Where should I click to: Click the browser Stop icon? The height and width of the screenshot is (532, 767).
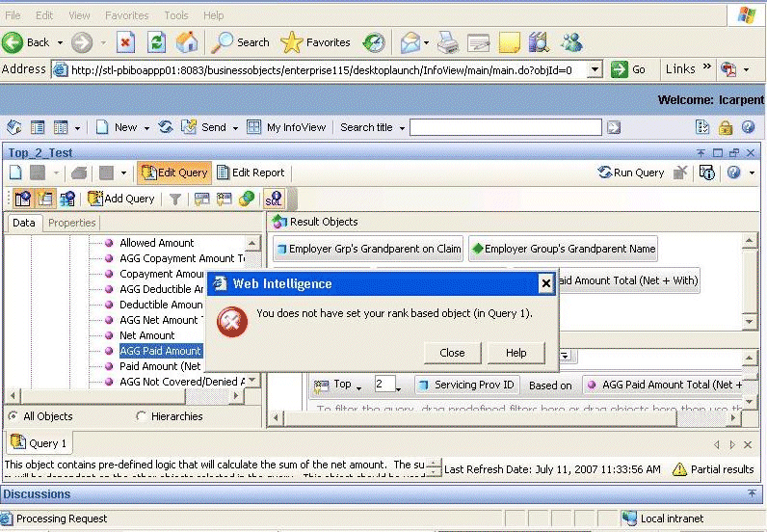point(126,42)
